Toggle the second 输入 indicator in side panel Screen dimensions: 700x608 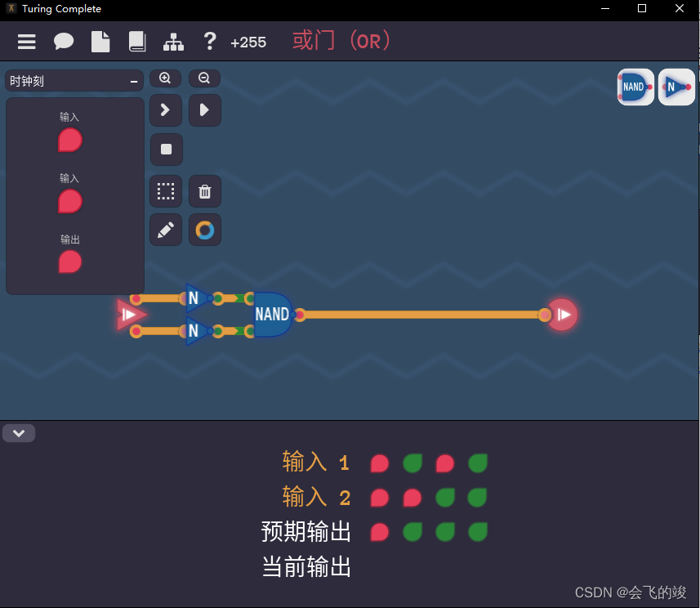click(70, 201)
